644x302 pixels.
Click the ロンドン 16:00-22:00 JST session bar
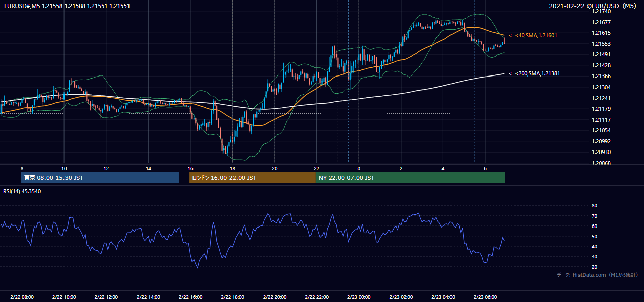point(252,178)
